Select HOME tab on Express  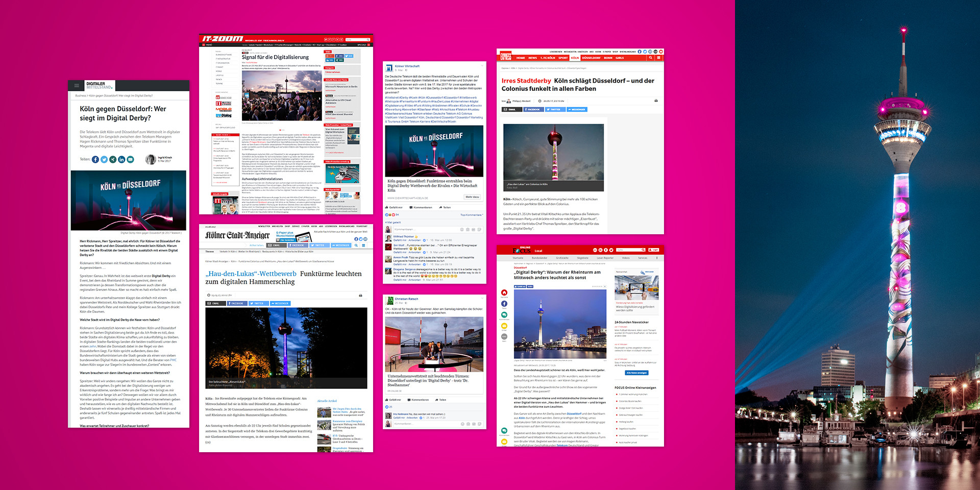coord(521,58)
